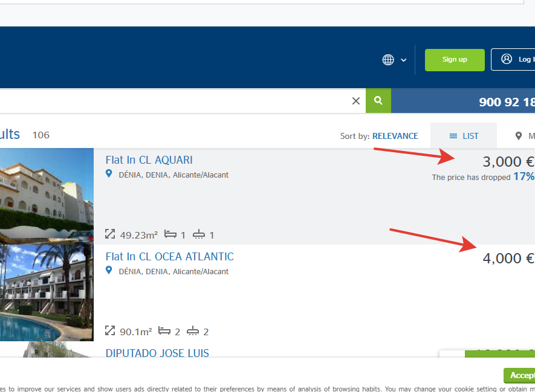The width and height of the screenshot is (535, 392).
Task: Click the CL AQUARI building thumbnail
Action: (x=47, y=196)
